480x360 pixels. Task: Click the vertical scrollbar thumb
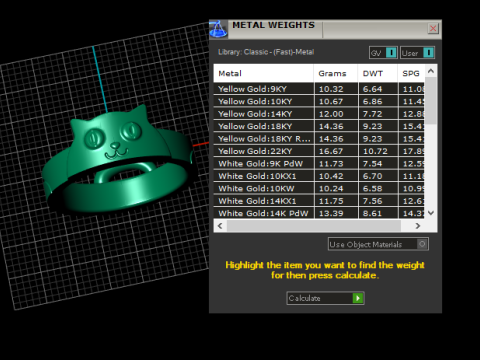431,101
